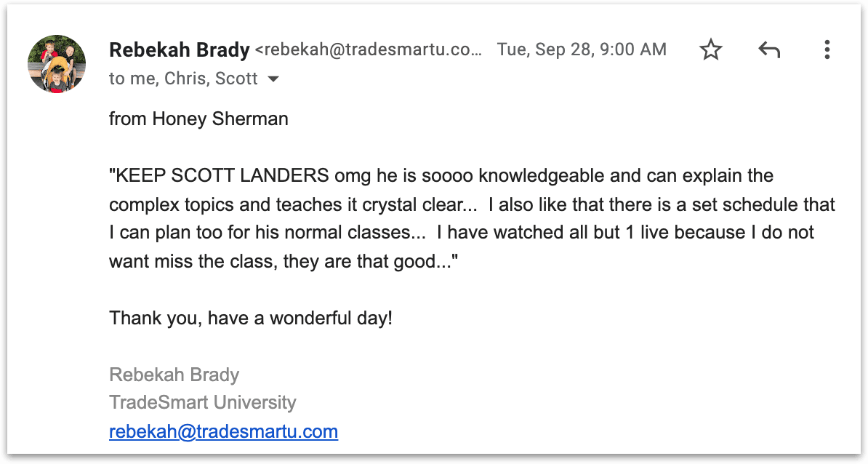Click the 'from Honey Sherman' line
This screenshot has width=868, height=464.
click(x=198, y=119)
